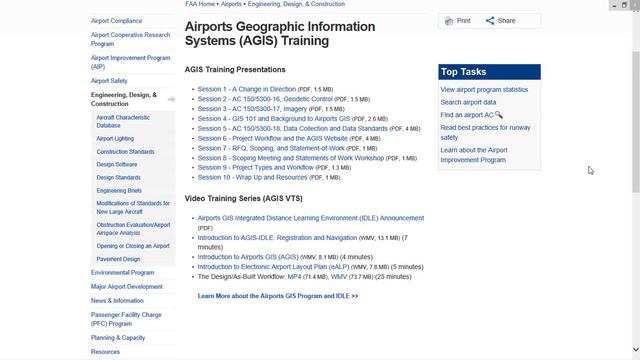Open Session 10 - Wrap Up and Resources
640x360 pixels.
(x=252, y=178)
